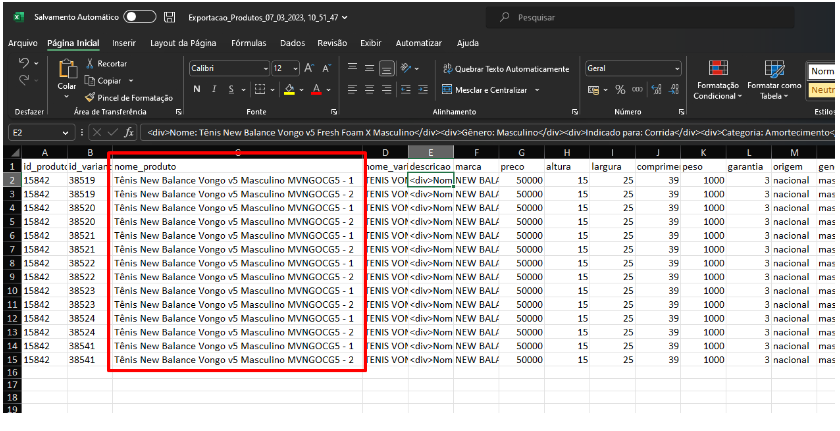The height and width of the screenshot is (431, 840).
Task: Select Pincel de Formatação brush
Action: tap(129, 98)
